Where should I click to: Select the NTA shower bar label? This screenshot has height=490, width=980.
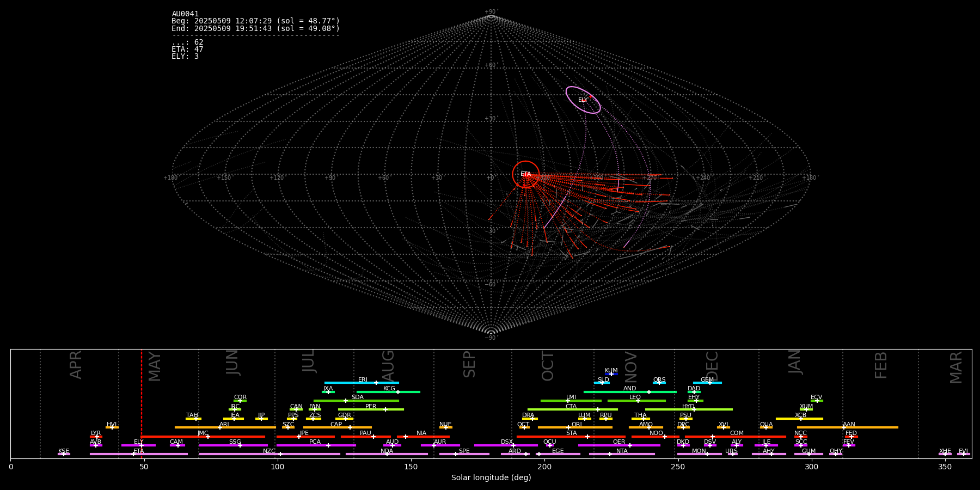tap(622, 451)
